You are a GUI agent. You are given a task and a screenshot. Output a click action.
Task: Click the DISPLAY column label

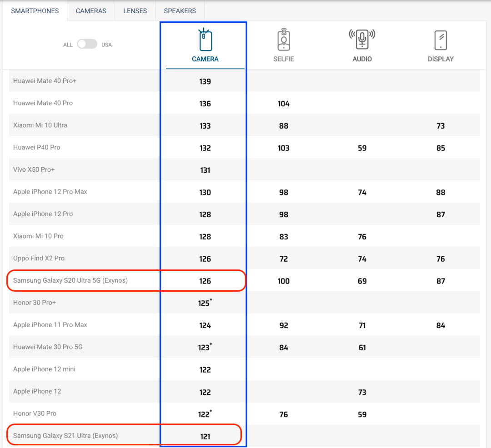pos(441,59)
